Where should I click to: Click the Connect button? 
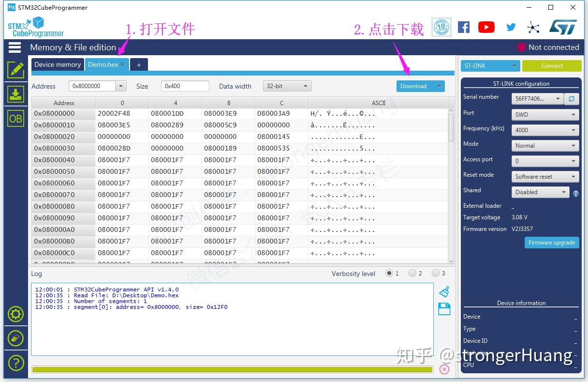pos(552,65)
